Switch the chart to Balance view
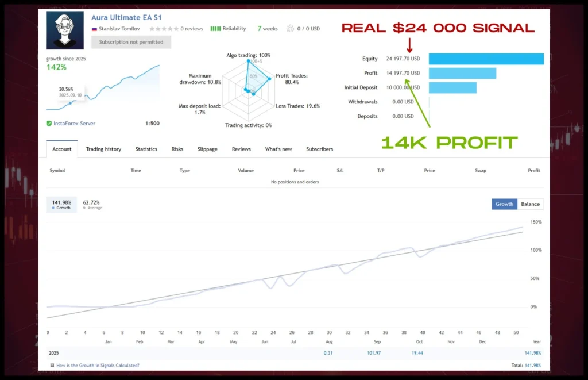 pos(530,204)
